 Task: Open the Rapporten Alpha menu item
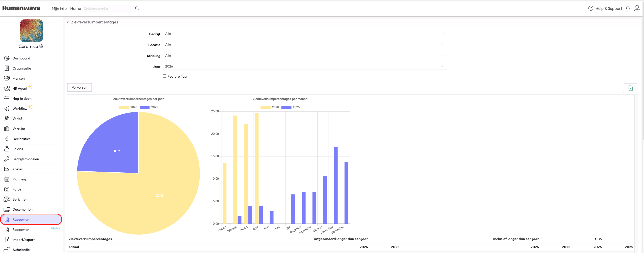coord(31,230)
